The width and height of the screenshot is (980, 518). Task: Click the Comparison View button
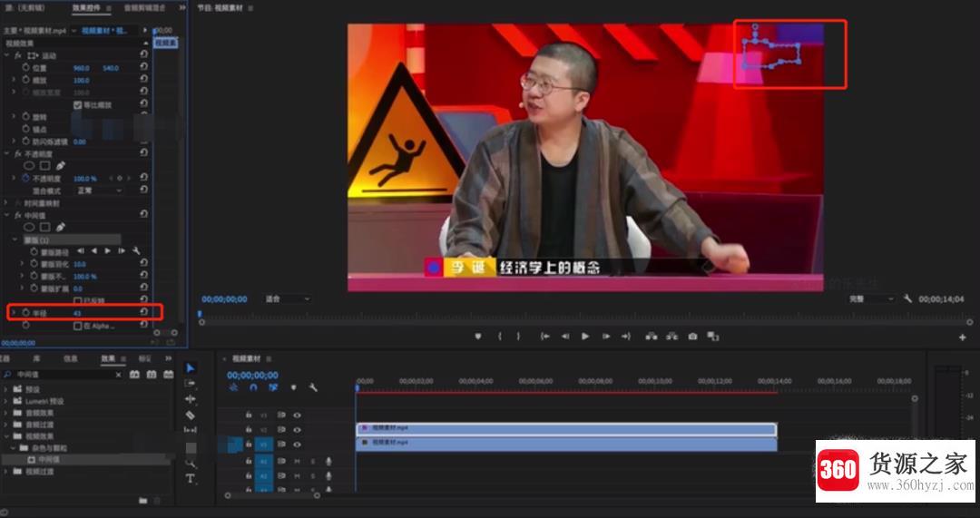click(x=712, y=337)
